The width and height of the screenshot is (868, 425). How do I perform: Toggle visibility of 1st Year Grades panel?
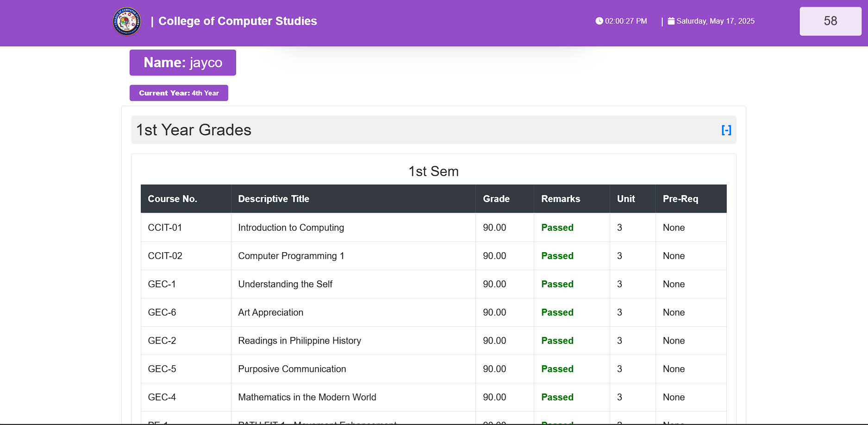tap(726, 130)
